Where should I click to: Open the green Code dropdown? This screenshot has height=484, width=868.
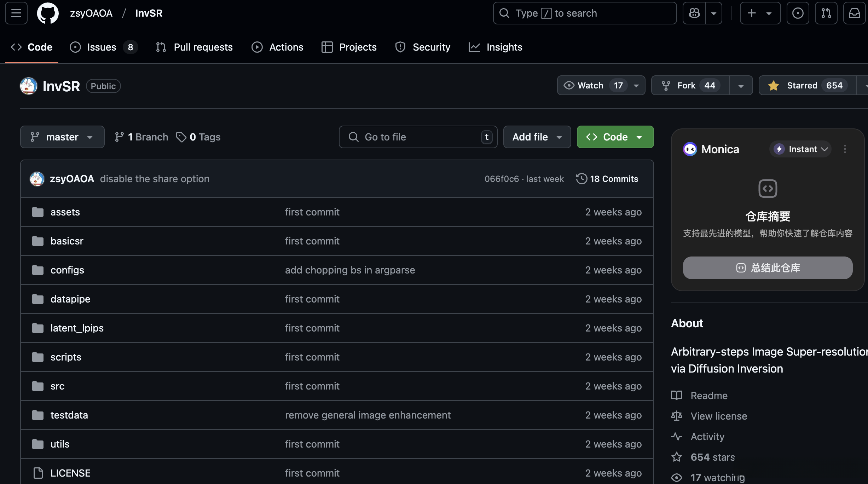[615, 137]
